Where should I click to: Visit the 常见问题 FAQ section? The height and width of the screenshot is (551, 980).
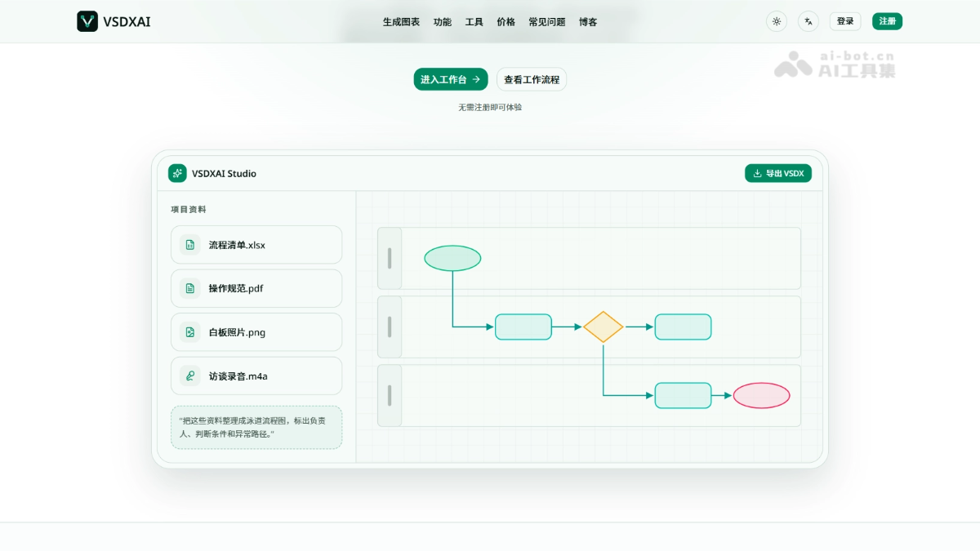click(x=547, y=22)
